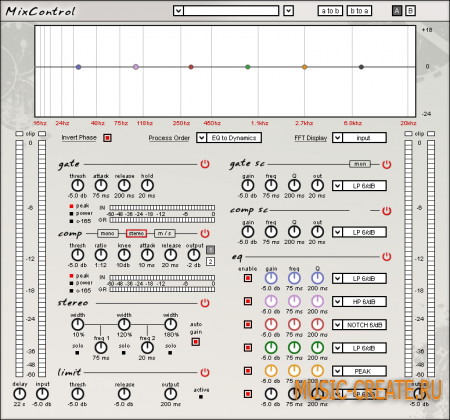Click the orange EQ band gain knob
The image size is (450, 420).
(271, 371)
